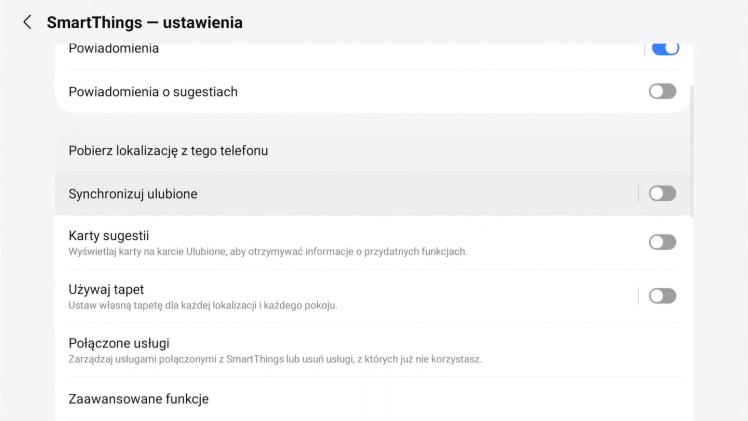Screen dimensions: 748x421
Task: Enable Powiadomienia o sugestiach switch
Action: (x=662, y=91)
